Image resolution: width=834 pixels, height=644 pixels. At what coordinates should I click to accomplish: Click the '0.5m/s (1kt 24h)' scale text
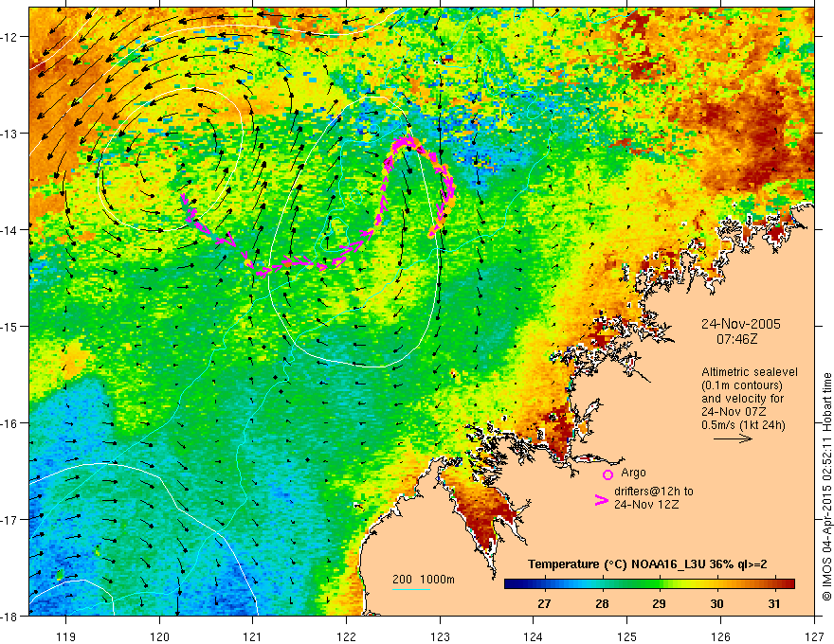[743, 425]
